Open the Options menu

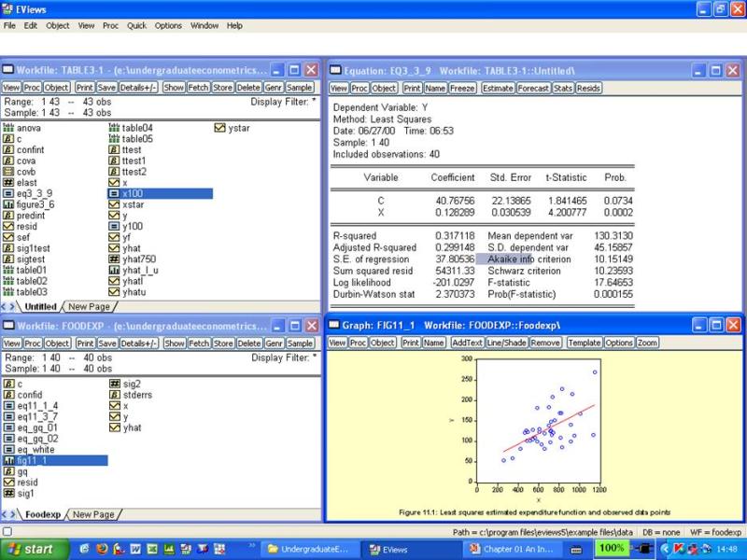pos(168,26)
